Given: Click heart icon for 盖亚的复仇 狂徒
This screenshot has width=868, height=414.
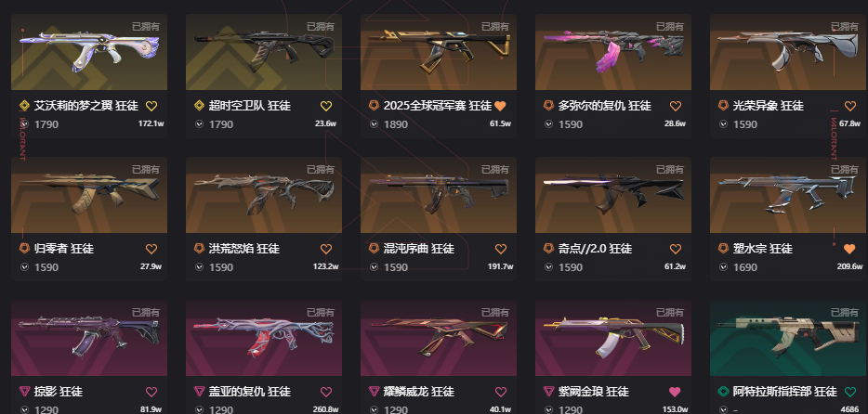Looking at the screenshot, I should pyautogui.click(x=326, y=393).
